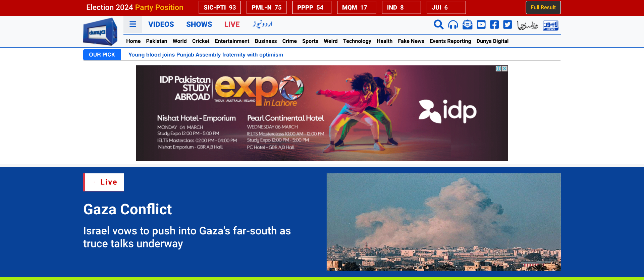Open the Gaza Conflict heading

127,209
